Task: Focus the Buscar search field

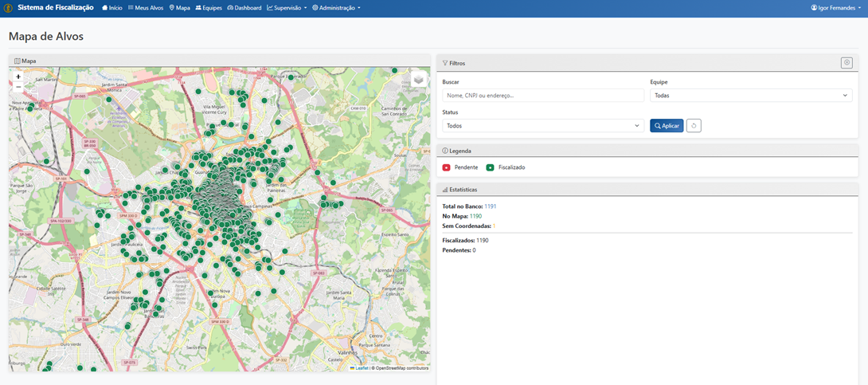Action: click(543, 96)
